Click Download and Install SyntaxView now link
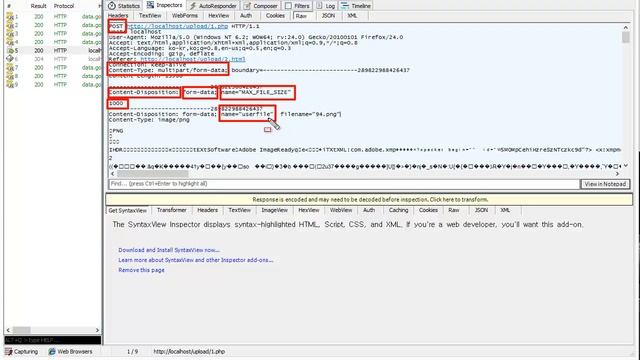Image resolution: width=640 pixels, height=360 pixels. pyautogui.click(x=169, y=250)
